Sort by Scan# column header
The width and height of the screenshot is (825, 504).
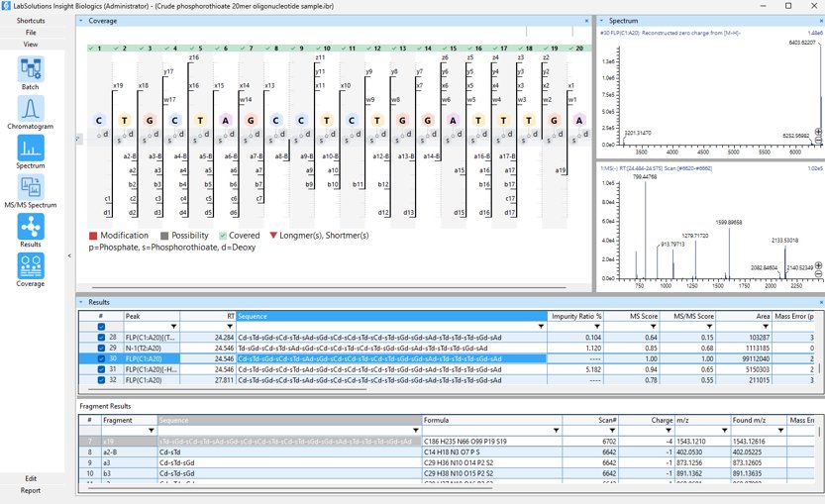point(590,421)
